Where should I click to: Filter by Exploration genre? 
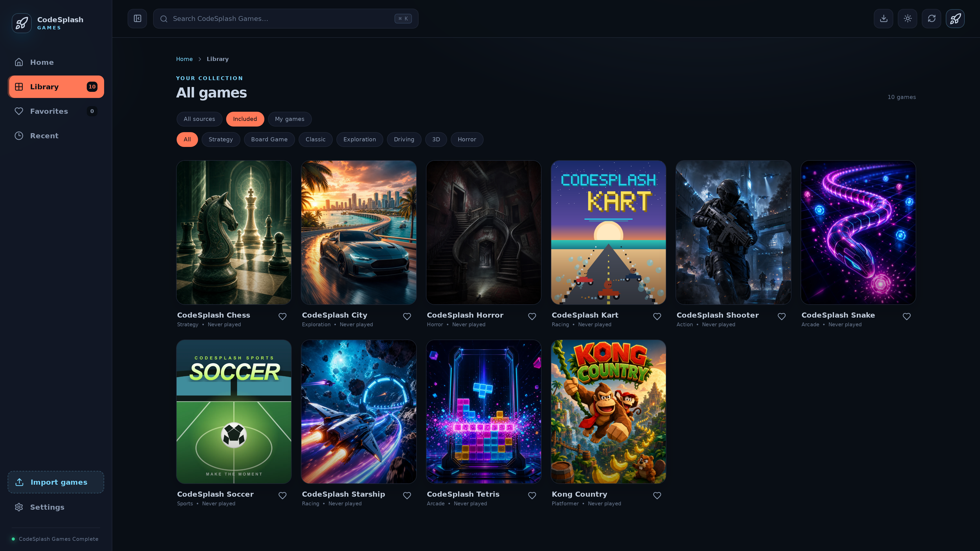tap(360, 140)
